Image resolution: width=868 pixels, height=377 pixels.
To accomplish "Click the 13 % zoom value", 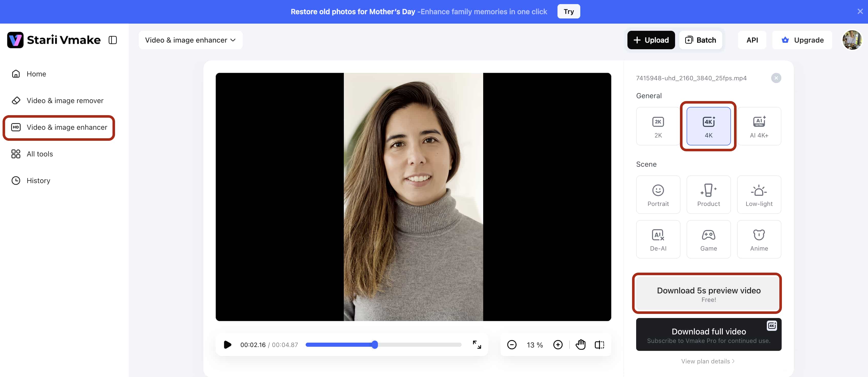I will pos(535,345).
